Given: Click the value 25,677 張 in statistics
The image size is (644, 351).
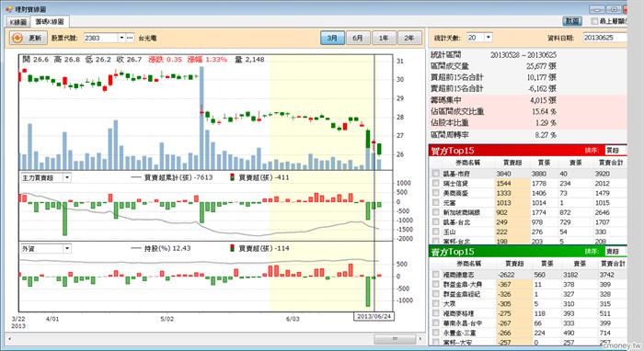Looking at the screenshot, I should (541, 65).
